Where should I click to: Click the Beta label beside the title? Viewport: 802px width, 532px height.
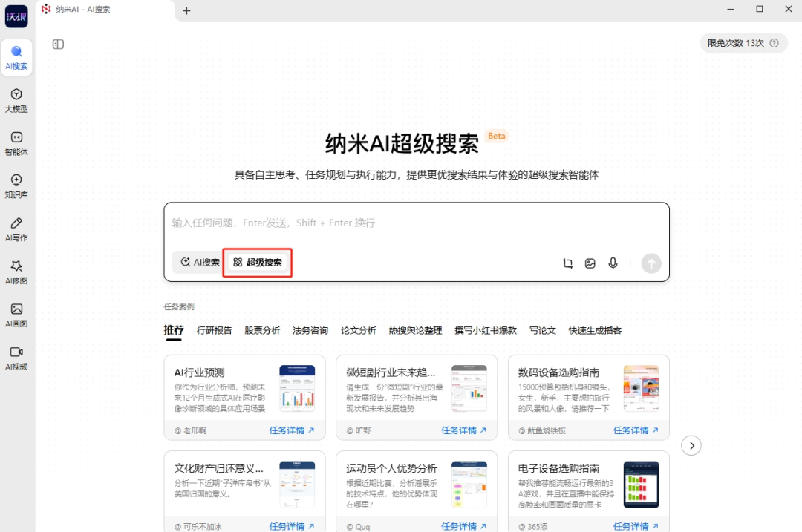(x=497, y=136)
